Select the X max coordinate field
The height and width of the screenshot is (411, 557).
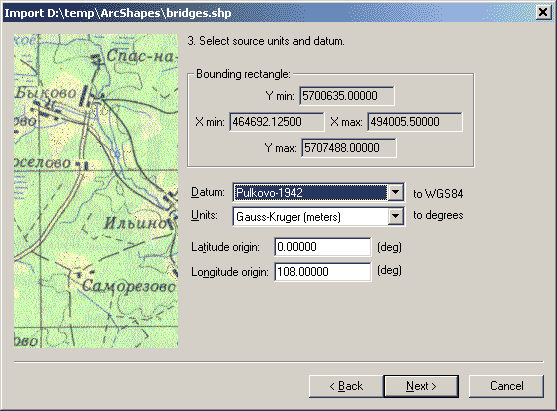coord(415,122)
